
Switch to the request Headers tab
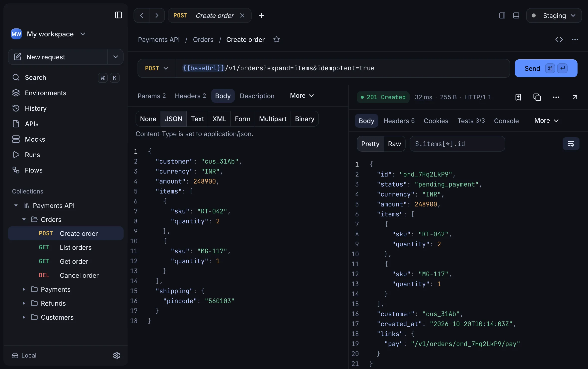coord(190,96)
